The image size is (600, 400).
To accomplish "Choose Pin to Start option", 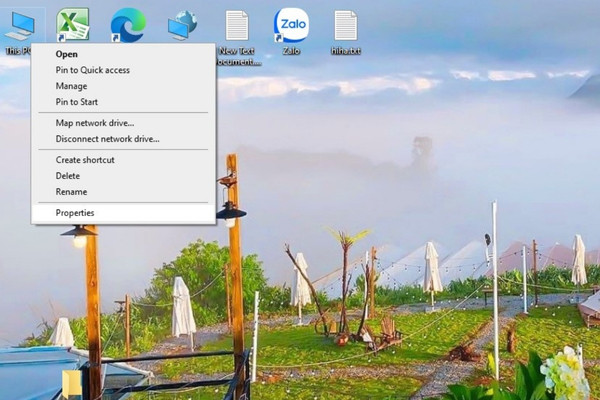I will tap(77, 102).
